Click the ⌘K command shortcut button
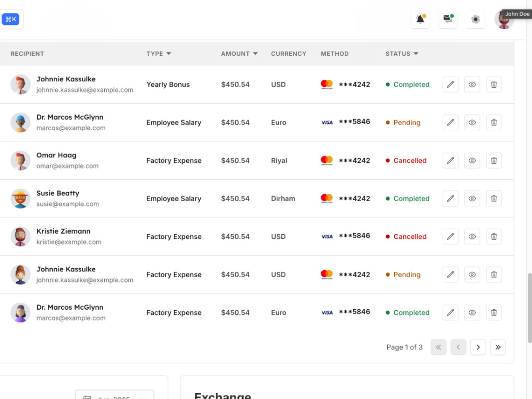 pyautogui.click(x=11, y=19)
